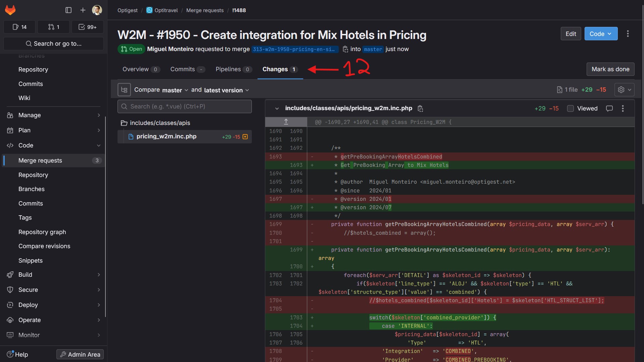Open the latest version dropdown
Screen dimensions: 644x362
(x=226, y=90)
